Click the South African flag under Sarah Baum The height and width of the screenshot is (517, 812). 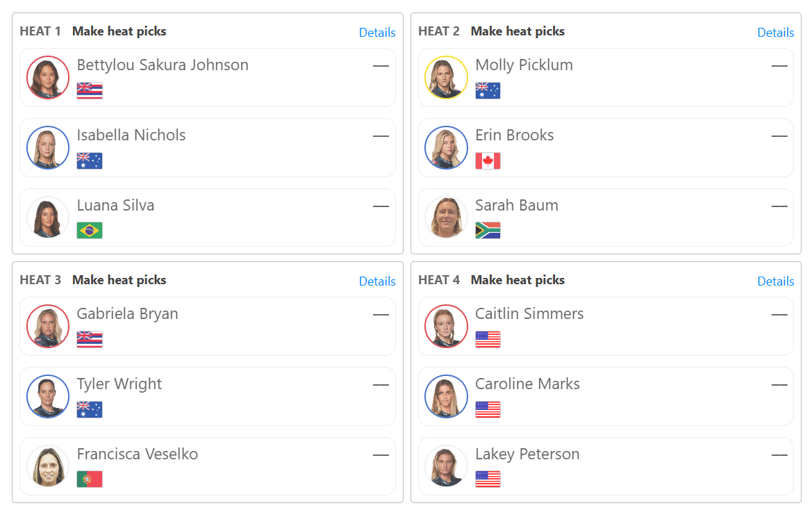click(x=488, y=231)
